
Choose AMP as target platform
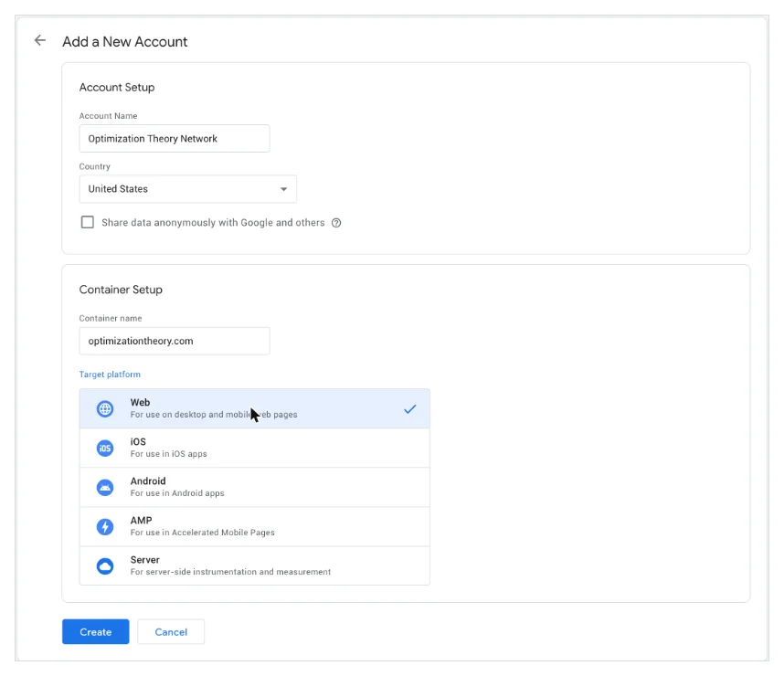[x=255, y=526]
